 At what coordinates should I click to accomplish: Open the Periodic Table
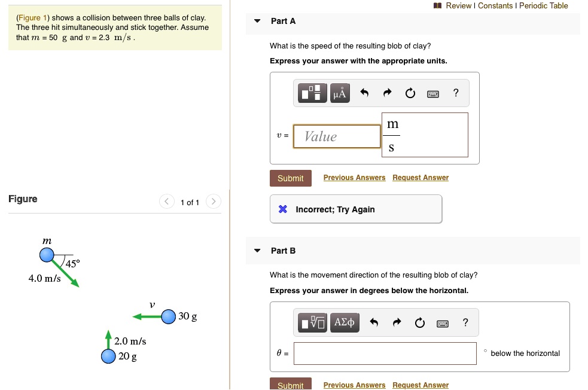(544, 5)
